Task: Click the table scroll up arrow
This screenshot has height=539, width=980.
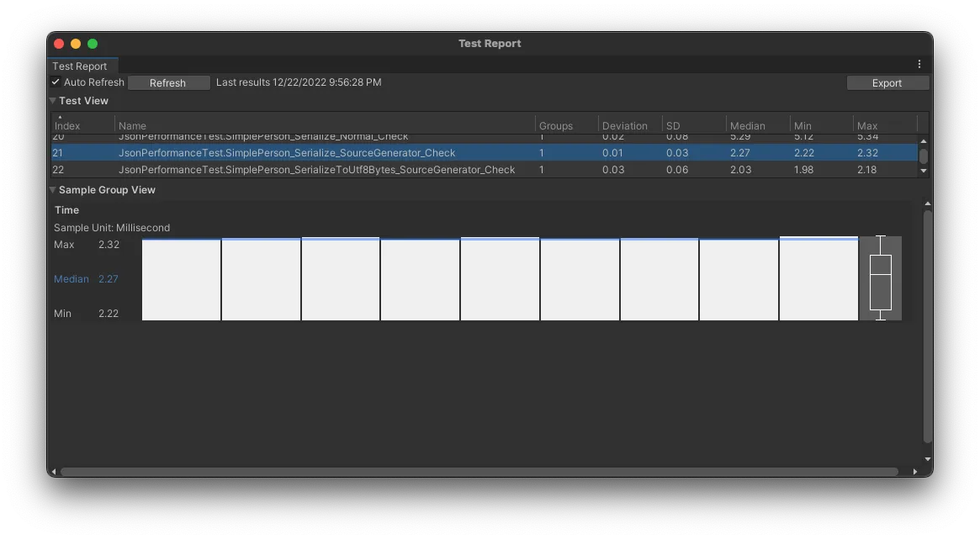Action: (924, 141)
